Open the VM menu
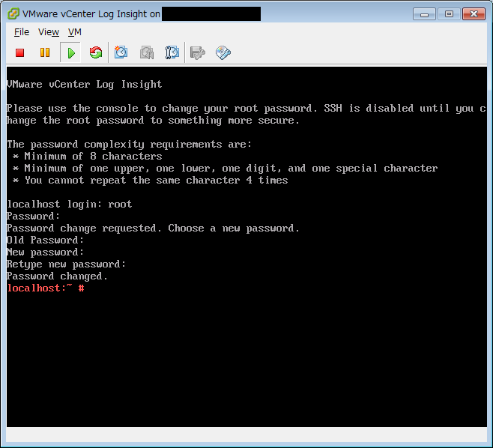Viewport: 493px width, 448px height. click(x=74, y=31)
